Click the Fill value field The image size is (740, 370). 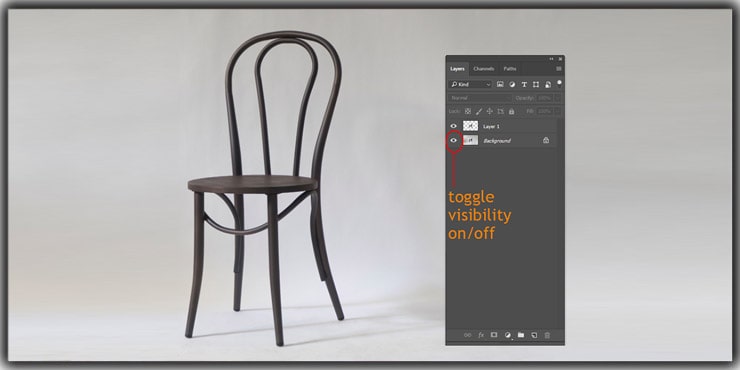click(544, 111)
